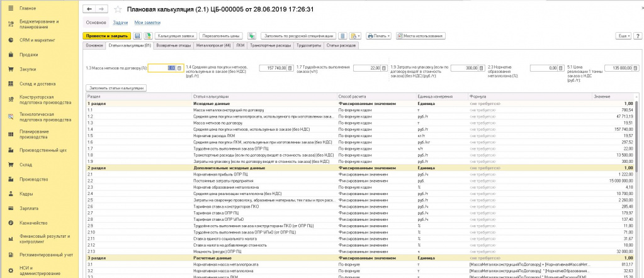644x278 pixels.
Task: Click the green post document icon
Action: (x=149, y=36)
